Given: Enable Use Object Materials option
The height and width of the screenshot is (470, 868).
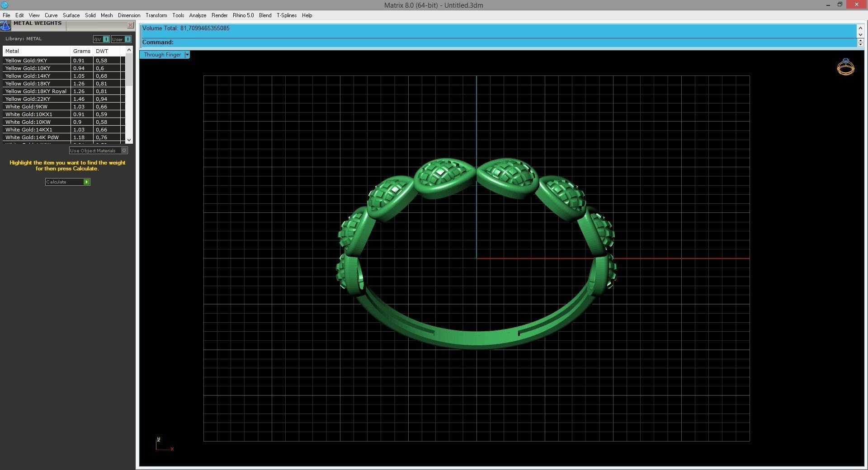Looking at the screenshot, I should [98, 150].
